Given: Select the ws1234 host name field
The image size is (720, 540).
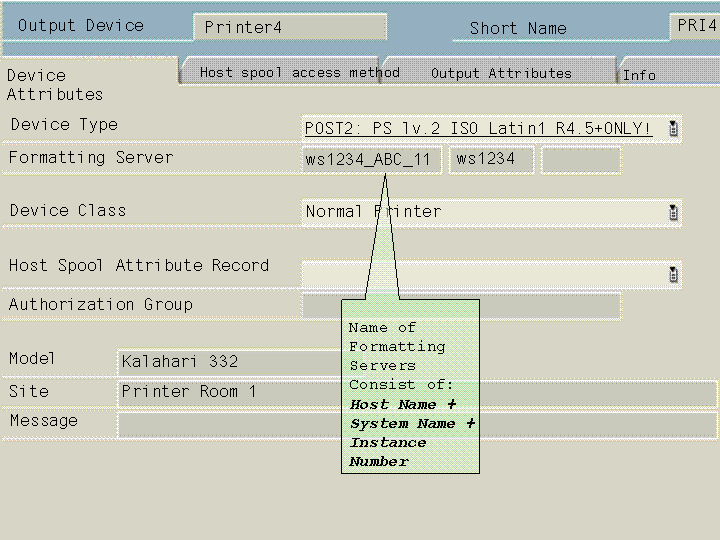Looking at the screenshot, I should pyautogui.click(x=491, y=160).
